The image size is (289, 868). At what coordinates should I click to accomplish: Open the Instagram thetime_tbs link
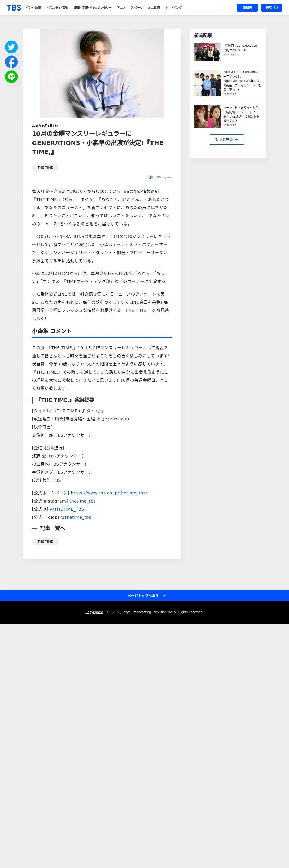pos(82,501)
